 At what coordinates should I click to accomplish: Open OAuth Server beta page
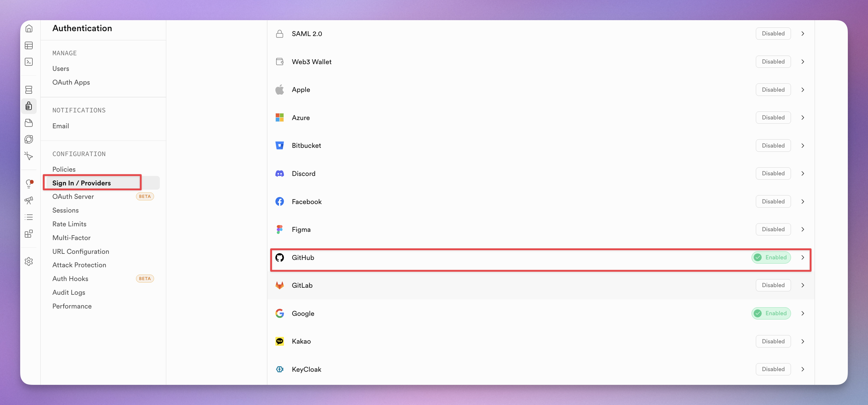[73, 197]
